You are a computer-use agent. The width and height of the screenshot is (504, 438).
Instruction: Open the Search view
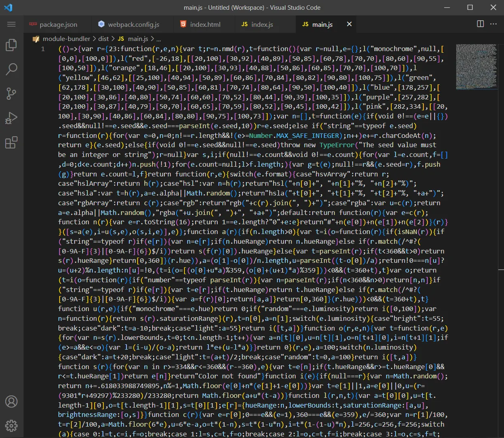click(11, 69)
